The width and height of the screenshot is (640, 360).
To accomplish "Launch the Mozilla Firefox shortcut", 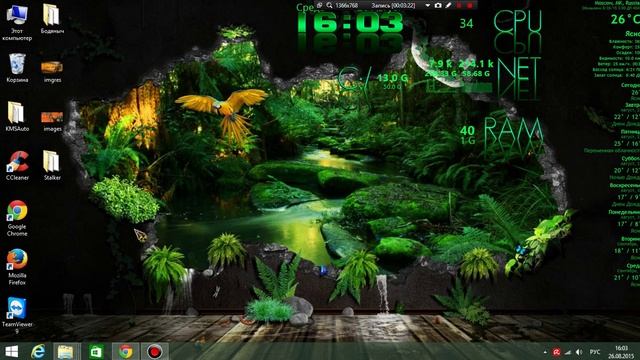I will pyautogui.click(x=17, y=267).
